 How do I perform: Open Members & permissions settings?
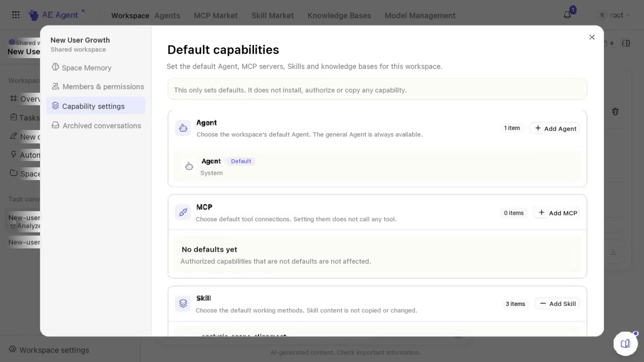[96, 86]
